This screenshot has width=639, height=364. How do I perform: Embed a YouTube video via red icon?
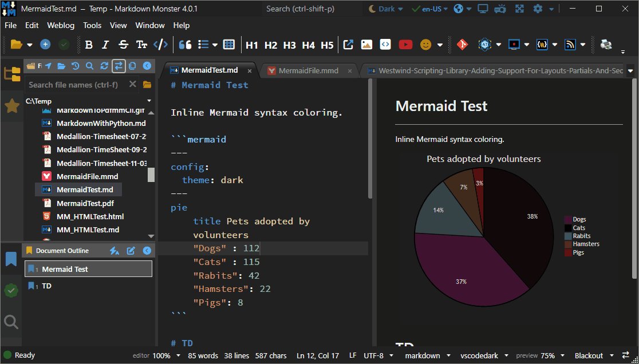(405, 45)
